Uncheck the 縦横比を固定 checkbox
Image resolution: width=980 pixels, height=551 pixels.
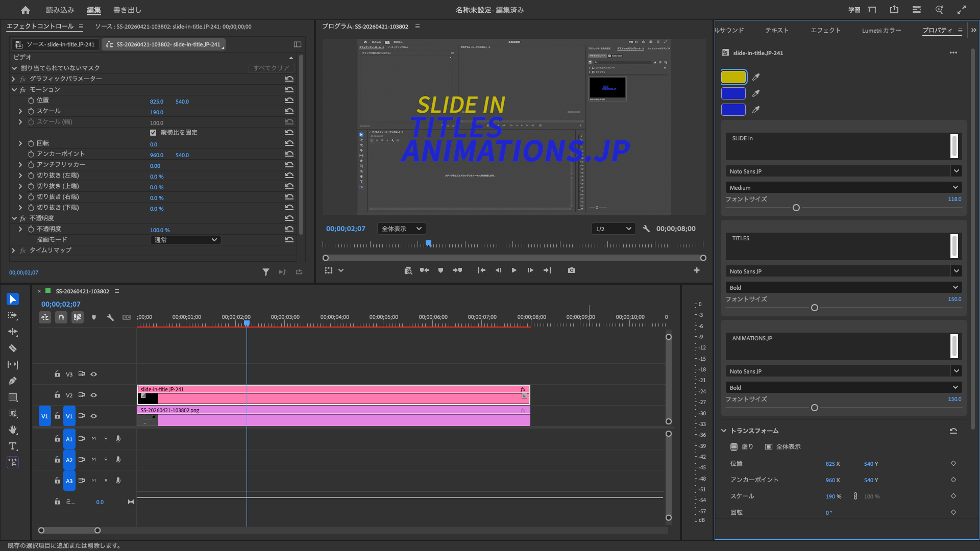153,133
